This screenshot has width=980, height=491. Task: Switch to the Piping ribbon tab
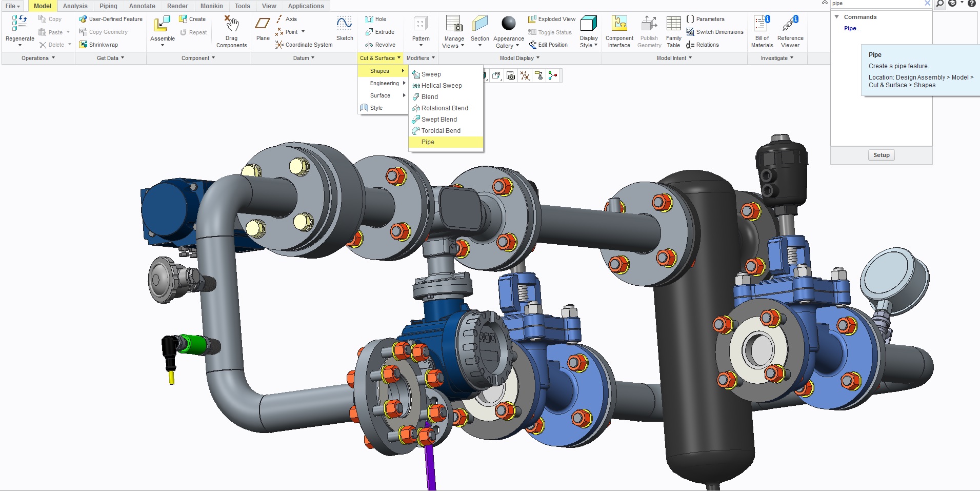click(x=108, y=6)
